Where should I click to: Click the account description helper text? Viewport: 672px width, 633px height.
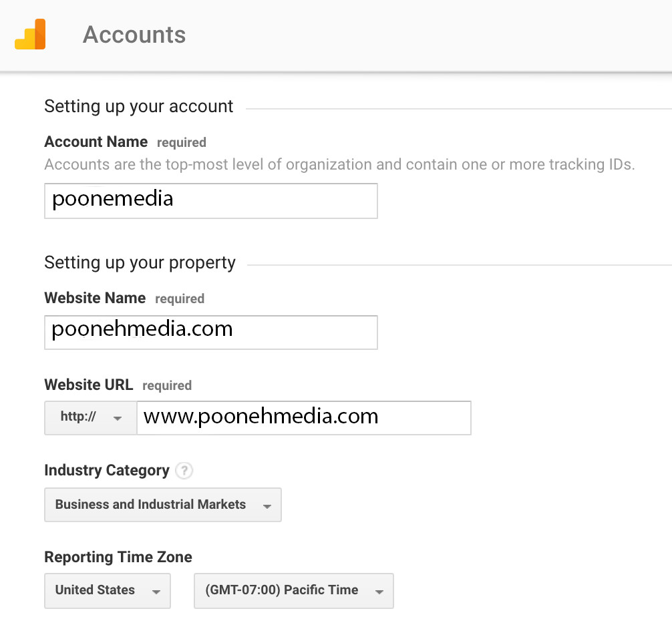[x=339, y=164]
